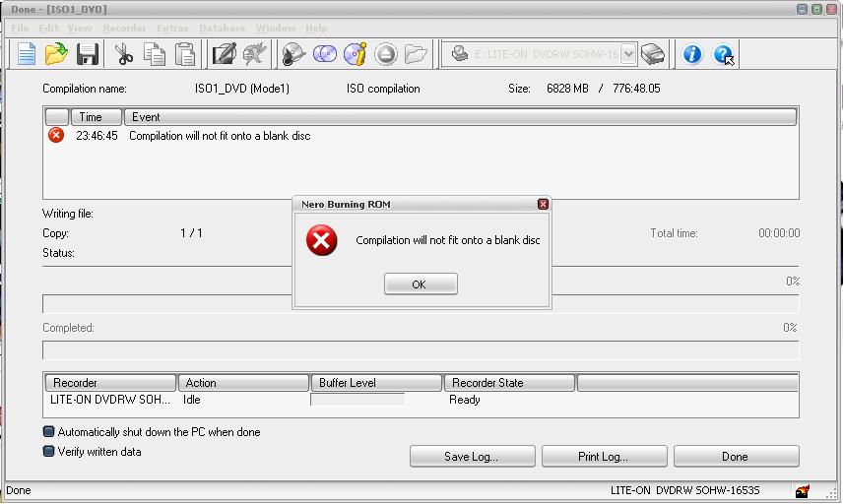This screenshot has width=844, height=504.
Task: Open the Window menu
Action: pyautogui.click(x=275, y=28)
